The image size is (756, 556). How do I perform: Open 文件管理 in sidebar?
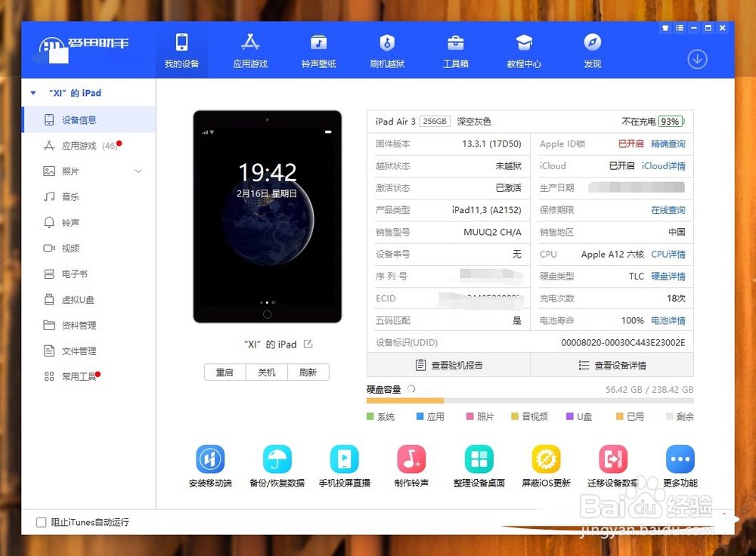pyautogui.click(x=89, y=351)
